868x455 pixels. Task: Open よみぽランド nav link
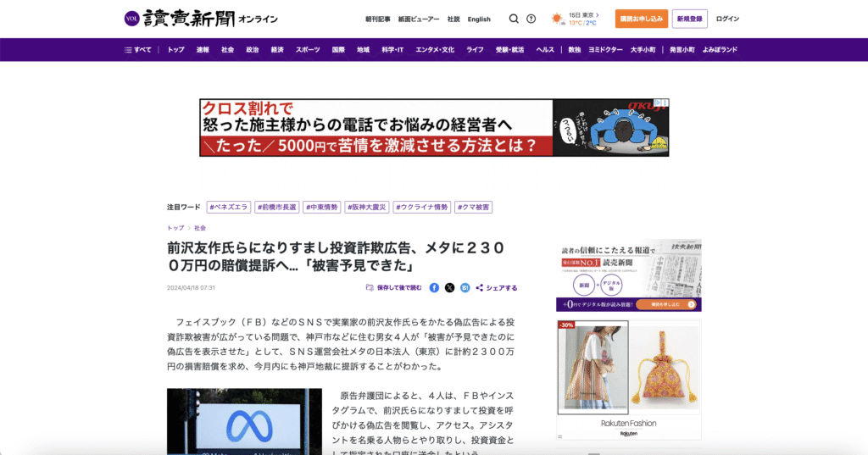[721, 50]
